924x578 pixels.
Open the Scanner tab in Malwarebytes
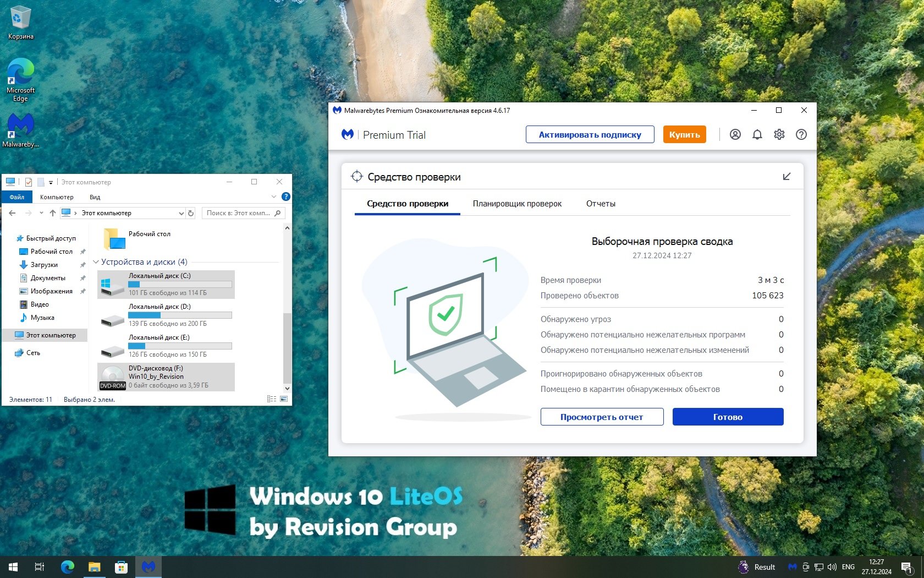coord(408,204)
